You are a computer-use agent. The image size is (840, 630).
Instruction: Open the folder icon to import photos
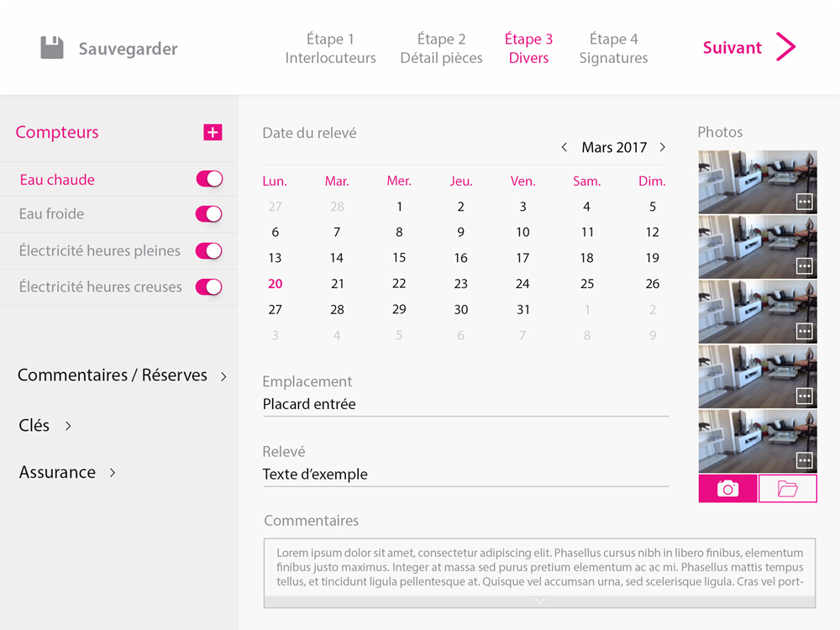pos(788,489)
